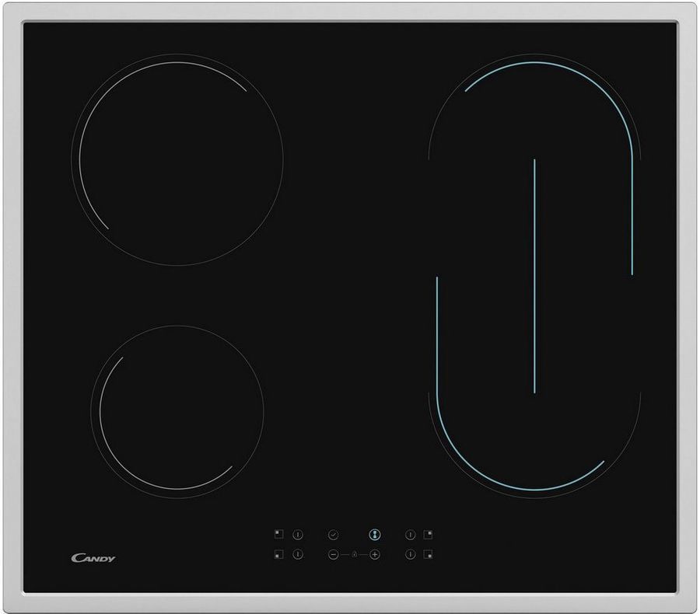Click the smaller bottom-left cooking zone
Image resolution: width=700 pixels, height=614 pixels.
(177, 412)
